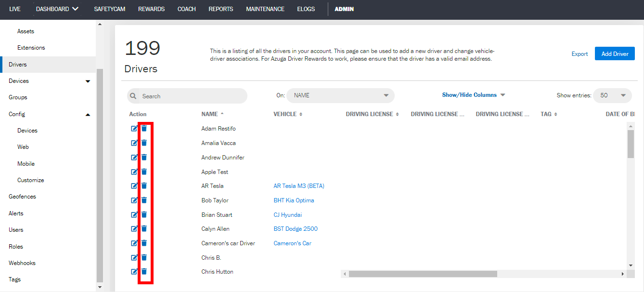This screenshot has height=292, width=644.
Task: Open ELOGS section
Action: click(x=306, y=9)
